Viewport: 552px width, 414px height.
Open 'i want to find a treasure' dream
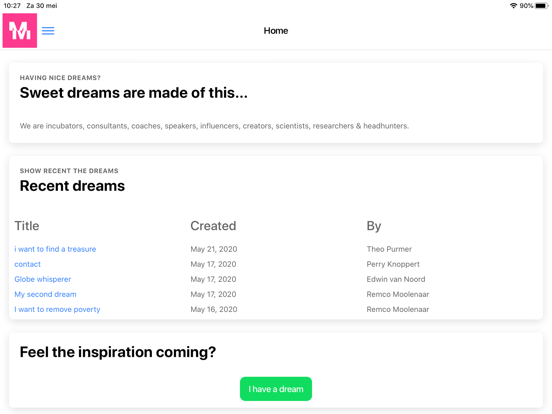click(x=55, y=249)
